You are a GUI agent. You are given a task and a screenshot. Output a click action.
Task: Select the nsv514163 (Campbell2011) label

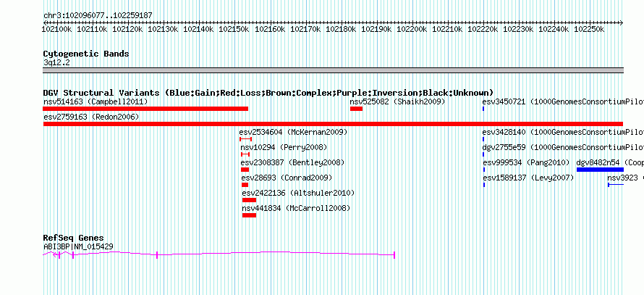pos(96,101)
